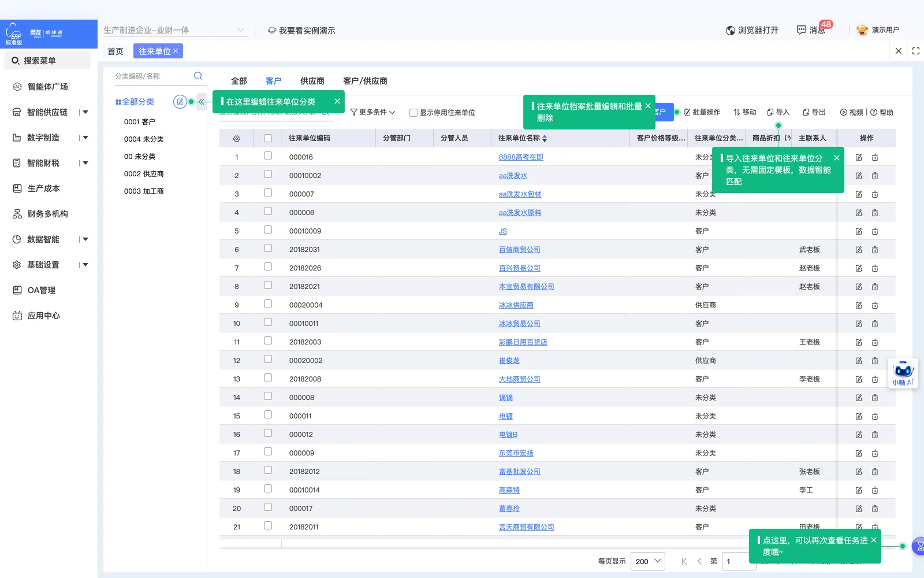Click 我要看实例演示 link
924x578 pixels.
tap(301, 31)
